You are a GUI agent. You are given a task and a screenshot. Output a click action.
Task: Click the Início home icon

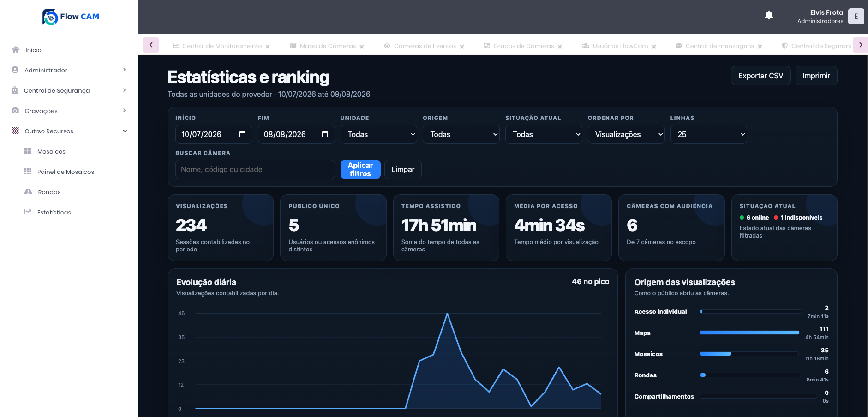tap(16, 49)
